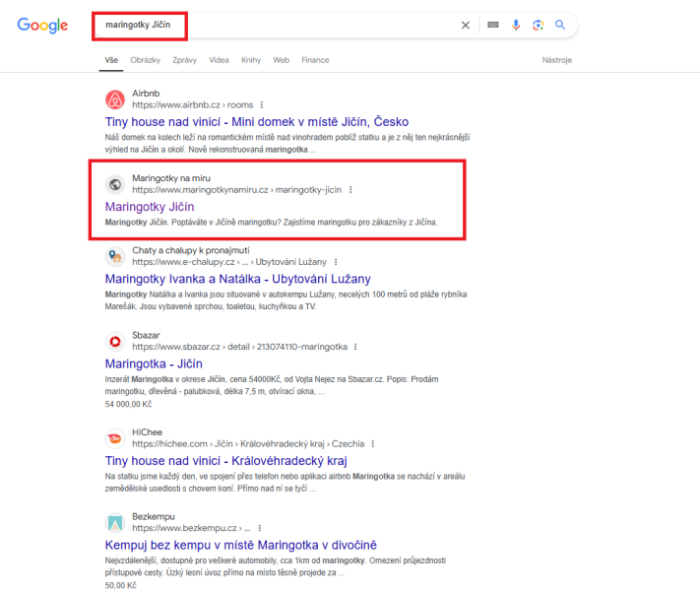Click the Maringotky na míru site name
The image size is (700, 591).
[x=171, y=178]
